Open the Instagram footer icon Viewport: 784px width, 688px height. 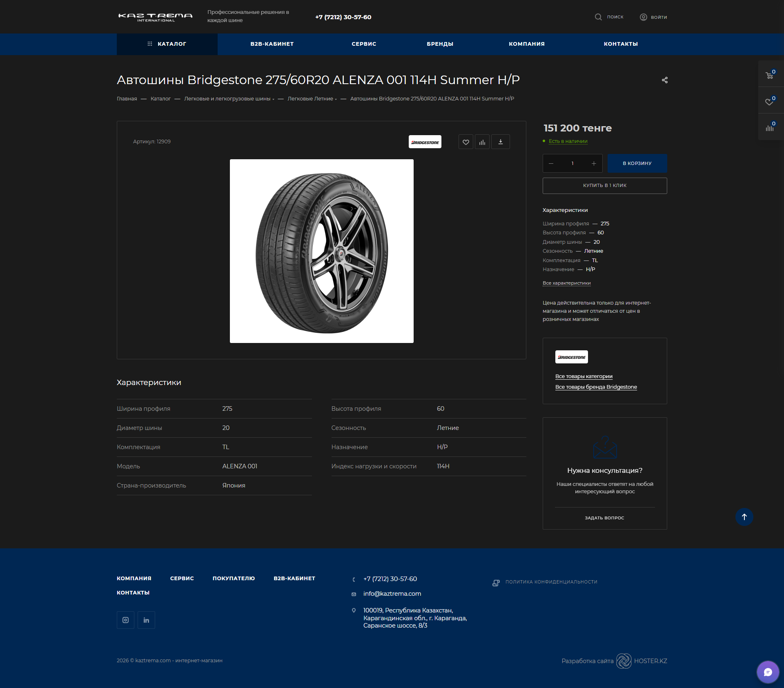(x=125, y=620)
